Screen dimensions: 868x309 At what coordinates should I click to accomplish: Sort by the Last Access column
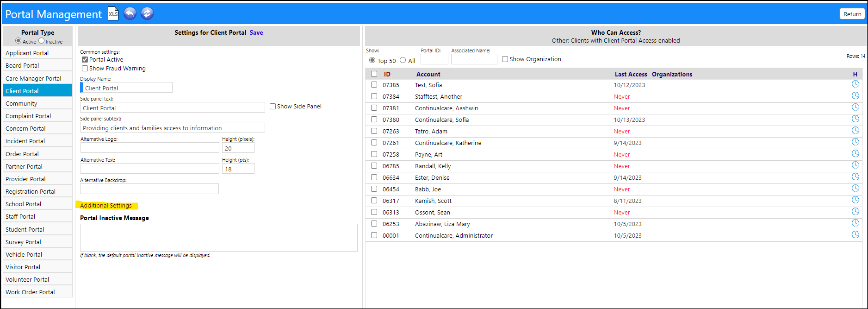click(631, 74)
